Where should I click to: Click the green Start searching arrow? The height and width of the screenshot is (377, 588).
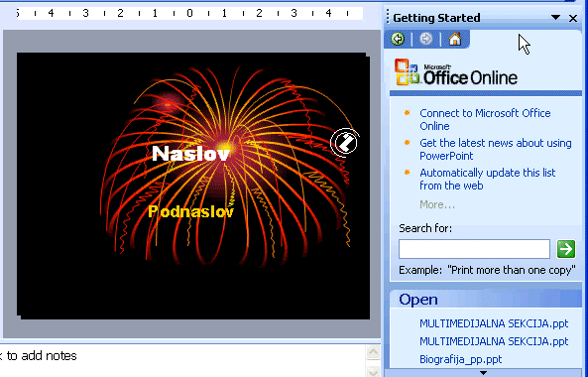(x=565, y=249)
